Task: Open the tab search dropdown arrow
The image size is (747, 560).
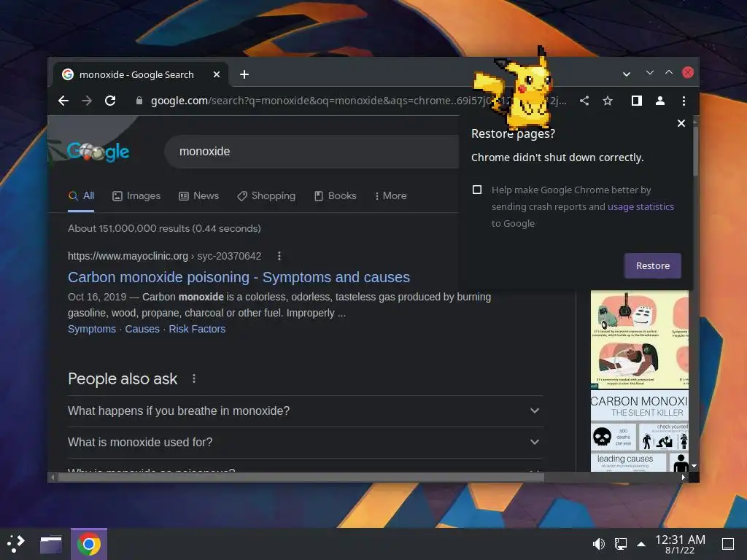Action: [x=627, y=74]
